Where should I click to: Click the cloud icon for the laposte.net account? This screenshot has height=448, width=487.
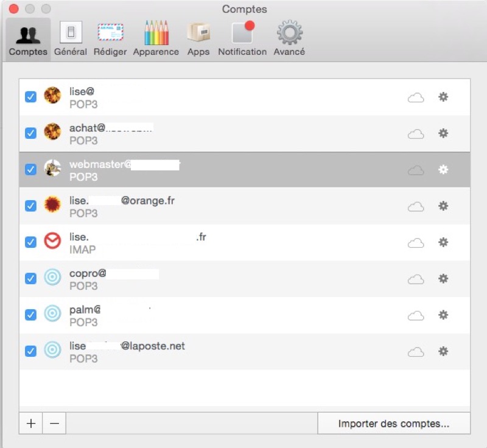coord(416,352)
